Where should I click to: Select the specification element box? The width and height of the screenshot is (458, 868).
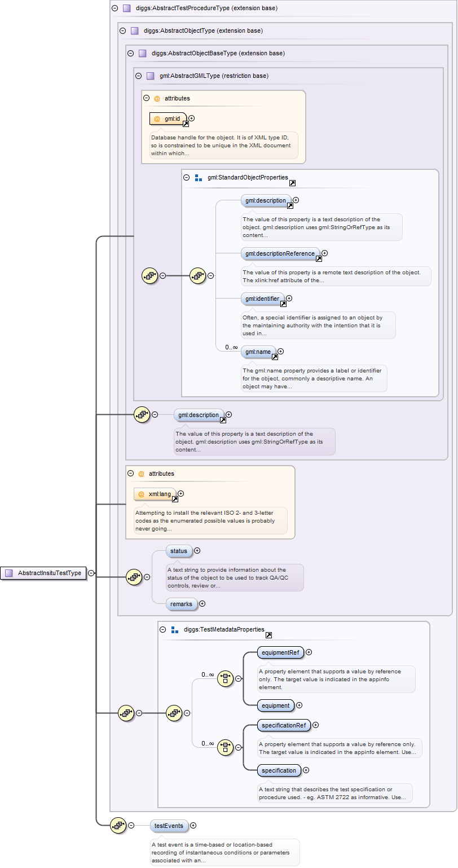pyautogui.click(x=279, y=770)
